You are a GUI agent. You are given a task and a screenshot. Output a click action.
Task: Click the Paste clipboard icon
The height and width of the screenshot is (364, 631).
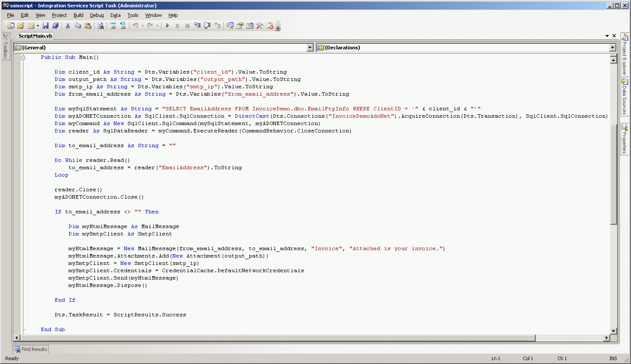tap(88, 26)
